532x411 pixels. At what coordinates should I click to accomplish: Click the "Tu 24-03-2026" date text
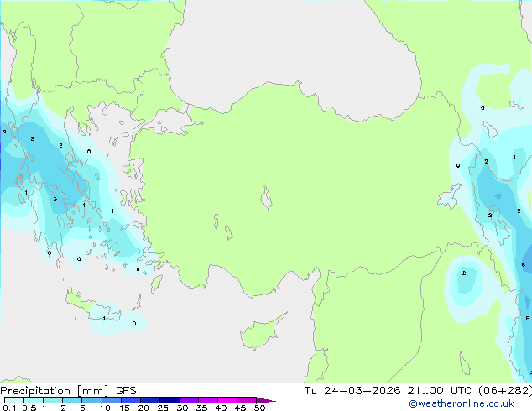[x=352, y=391]
